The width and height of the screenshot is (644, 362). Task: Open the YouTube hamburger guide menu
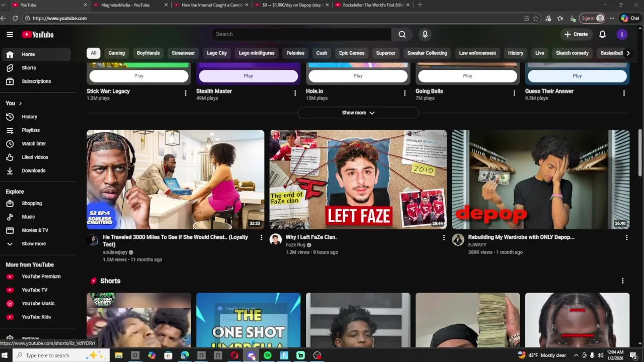[x=10, y=34]
